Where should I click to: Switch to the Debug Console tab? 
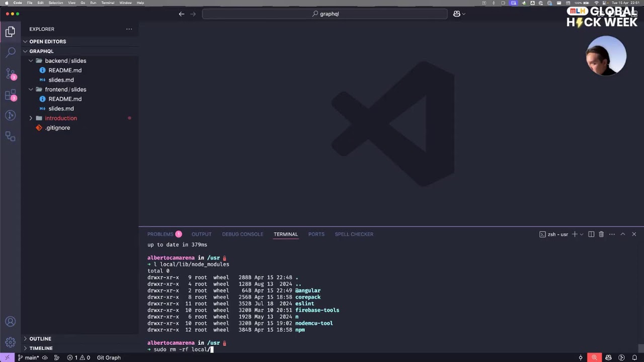(243, 234)
